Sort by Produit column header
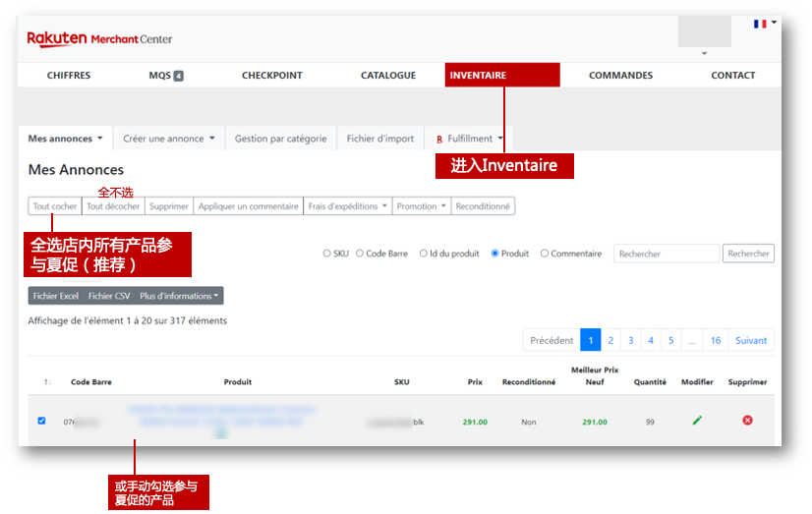Viewport: 812px width, 514px height. [x=238, y=382]
